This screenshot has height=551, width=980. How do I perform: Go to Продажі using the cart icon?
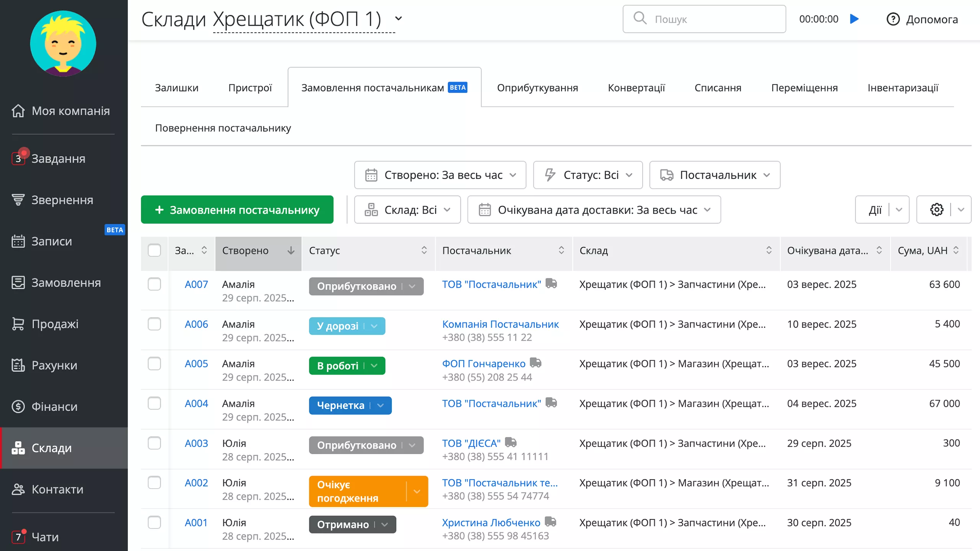tap(55, 324)
